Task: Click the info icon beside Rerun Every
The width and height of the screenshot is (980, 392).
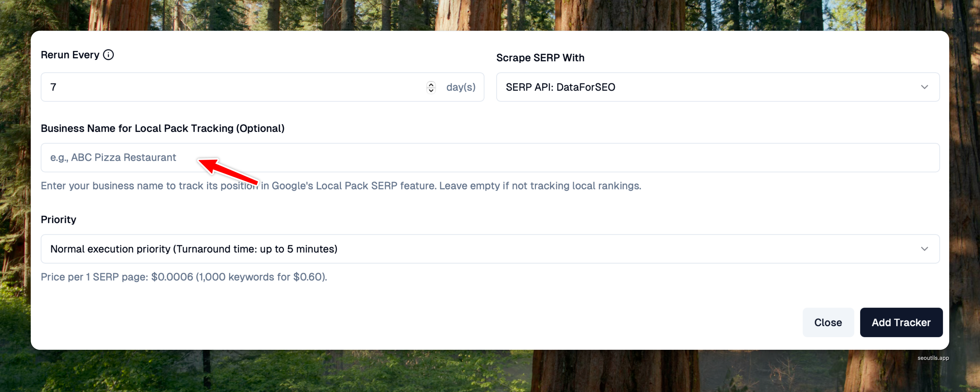Action: (x=108, y=55)
